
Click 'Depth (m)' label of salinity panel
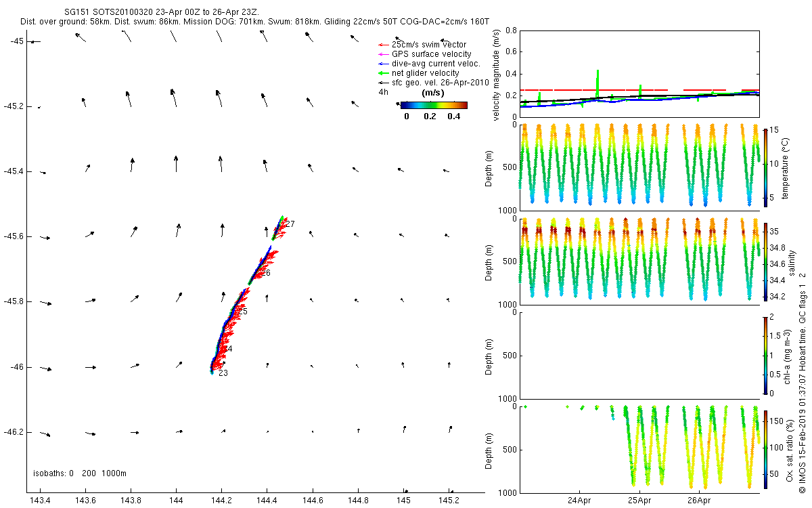[x=489, y=261]
